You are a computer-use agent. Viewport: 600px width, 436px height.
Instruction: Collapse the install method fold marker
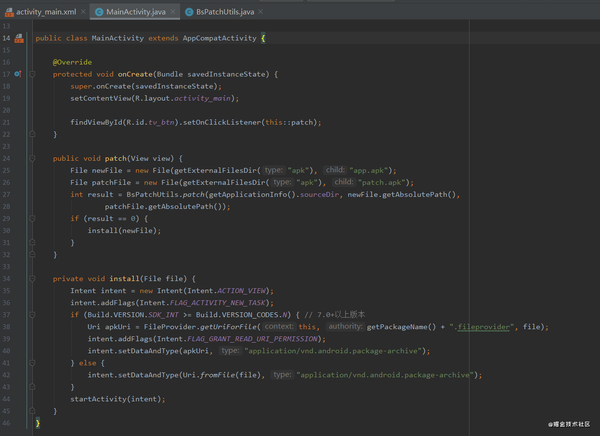(x=34, y=278)
